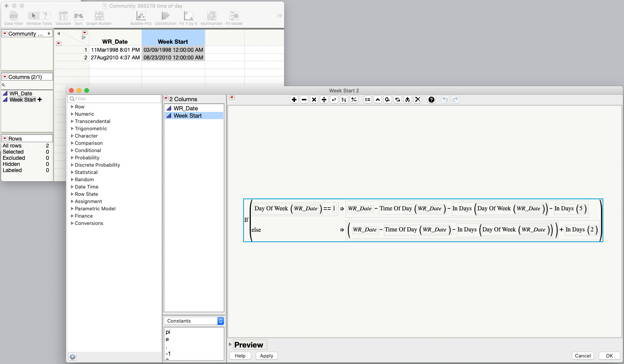The height and width of the screenshot is (364, 624).
Task: Select the division operator icon
Action: pos(324,99)
